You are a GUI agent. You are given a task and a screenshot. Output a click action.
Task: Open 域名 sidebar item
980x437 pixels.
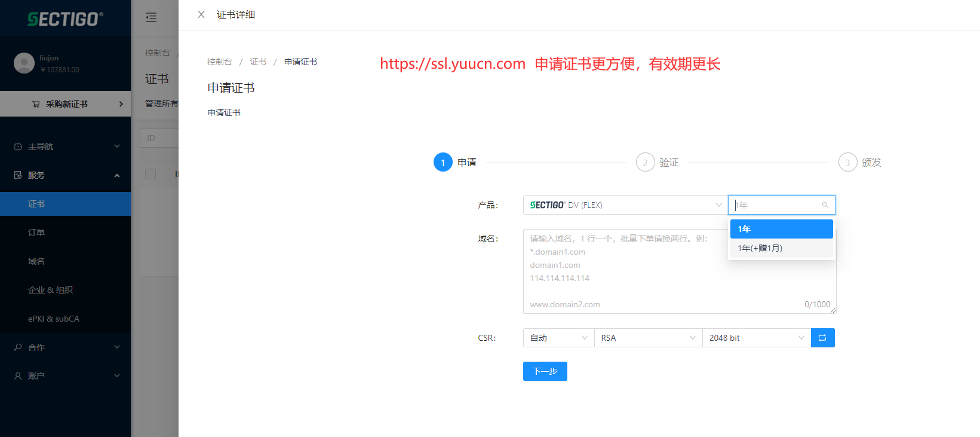point(65,261)
